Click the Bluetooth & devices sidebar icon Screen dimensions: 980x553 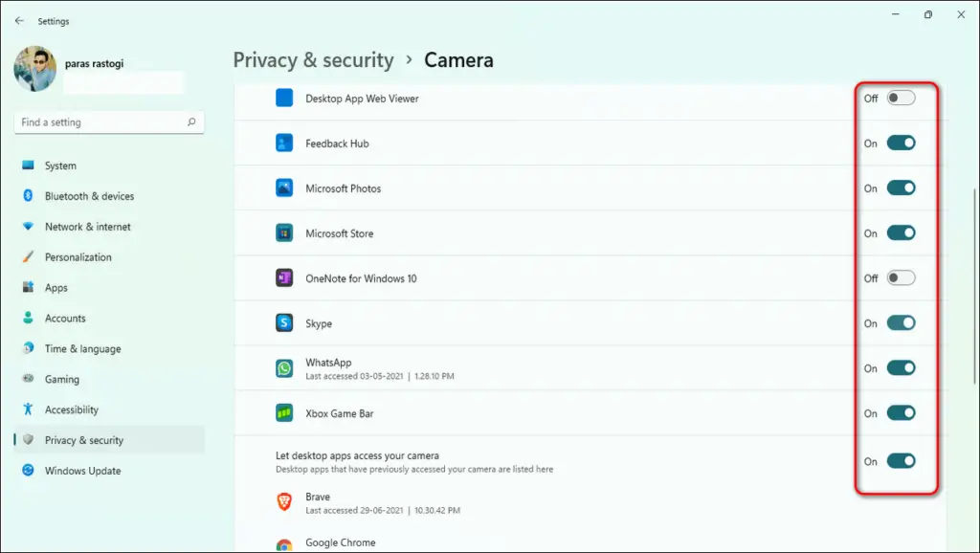[x=28, y=196]
